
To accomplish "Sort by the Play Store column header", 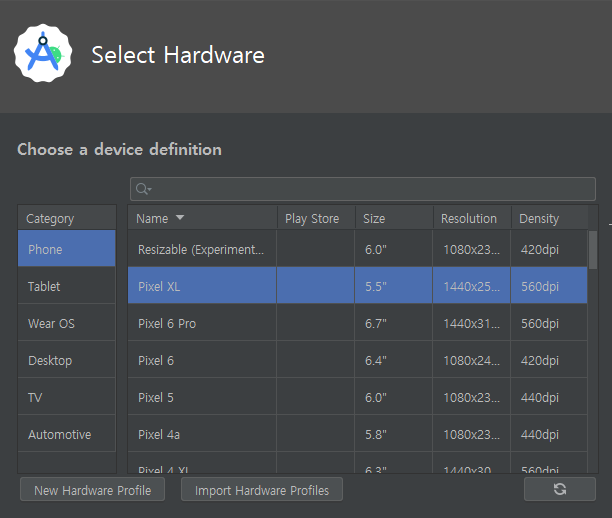I will pos(316,218).
